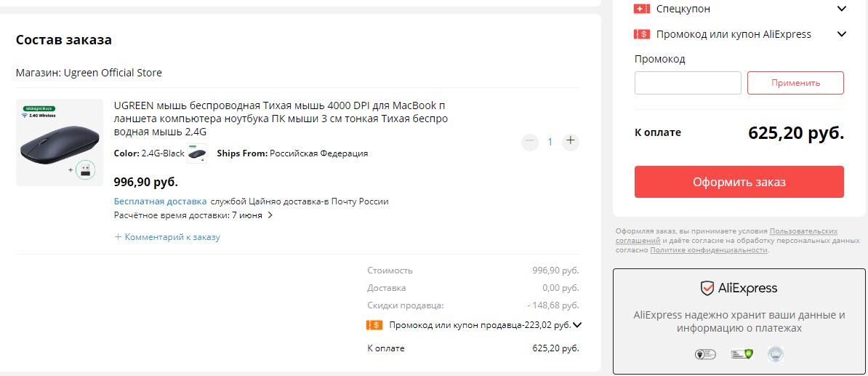
Task: Select the 2.4G-Black color swatch
Action: (196, 153)
